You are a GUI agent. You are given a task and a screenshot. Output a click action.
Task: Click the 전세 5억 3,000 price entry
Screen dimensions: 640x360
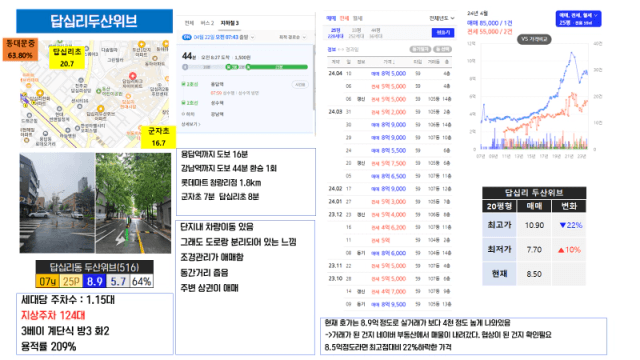point(388,201)
